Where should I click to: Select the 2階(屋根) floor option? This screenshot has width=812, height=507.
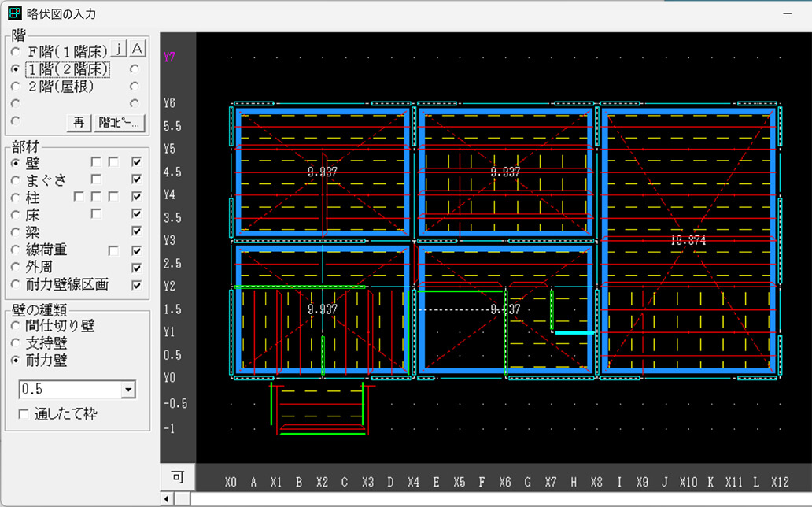point(17,87)
